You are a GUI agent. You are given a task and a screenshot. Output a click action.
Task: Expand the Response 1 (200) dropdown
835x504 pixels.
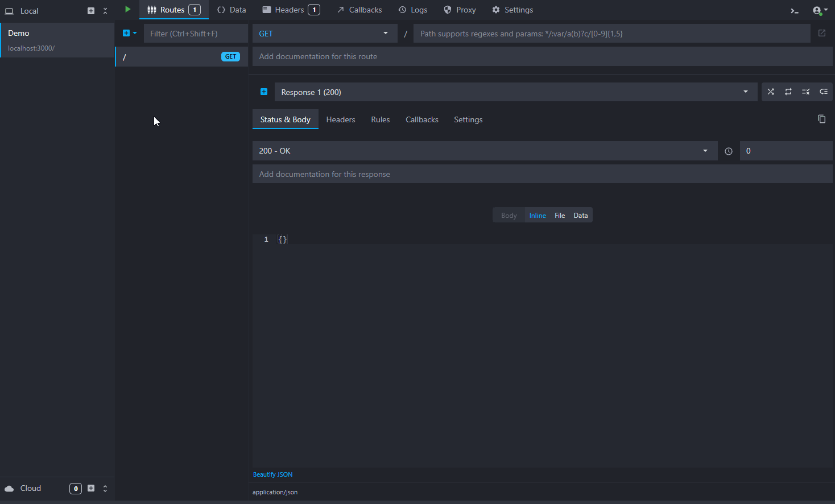tap(515, 92)
